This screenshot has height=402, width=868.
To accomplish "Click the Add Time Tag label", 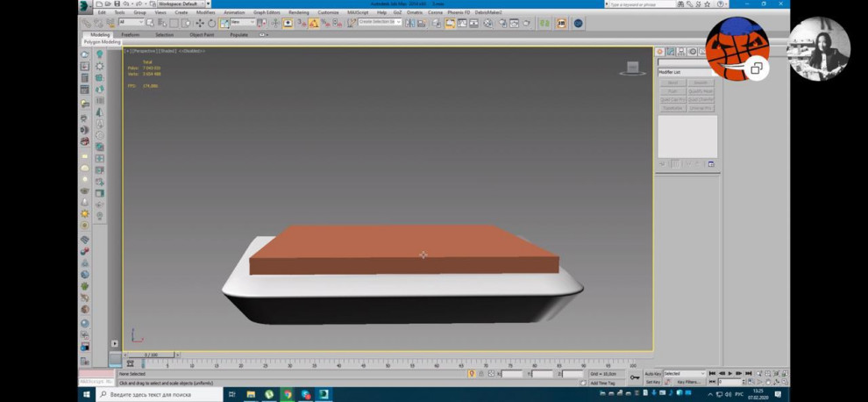I will tap(602, 383).
